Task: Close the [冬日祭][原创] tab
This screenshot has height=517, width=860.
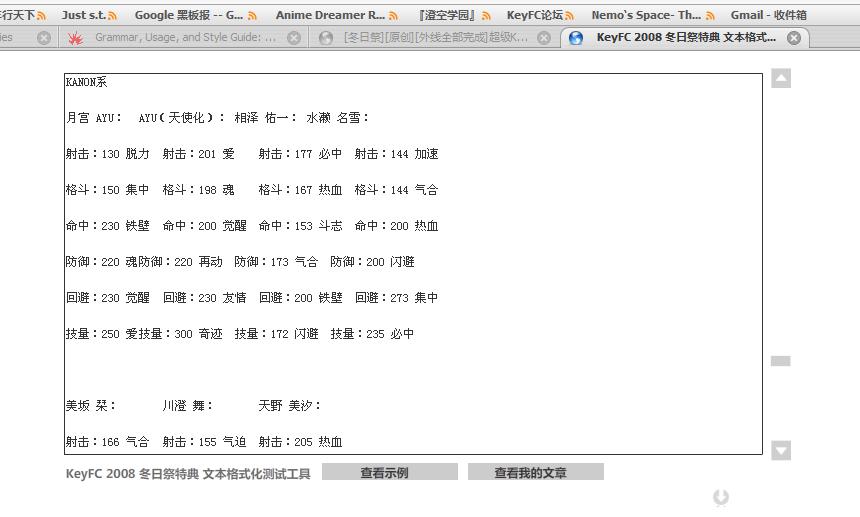Action: 544,38
